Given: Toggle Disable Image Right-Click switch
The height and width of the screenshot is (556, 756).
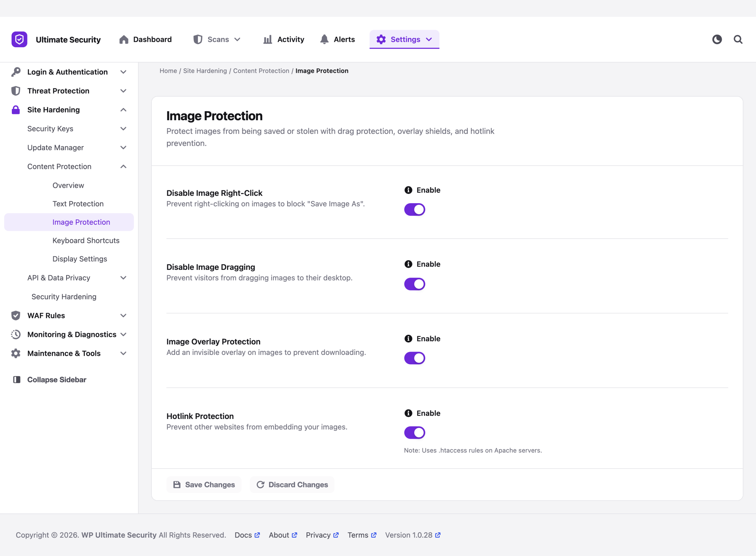Looking at the screenshot, I should click(415, 210).
